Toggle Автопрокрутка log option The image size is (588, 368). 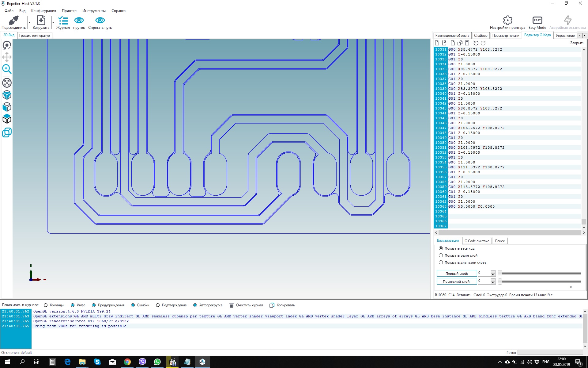click(195, 305)
